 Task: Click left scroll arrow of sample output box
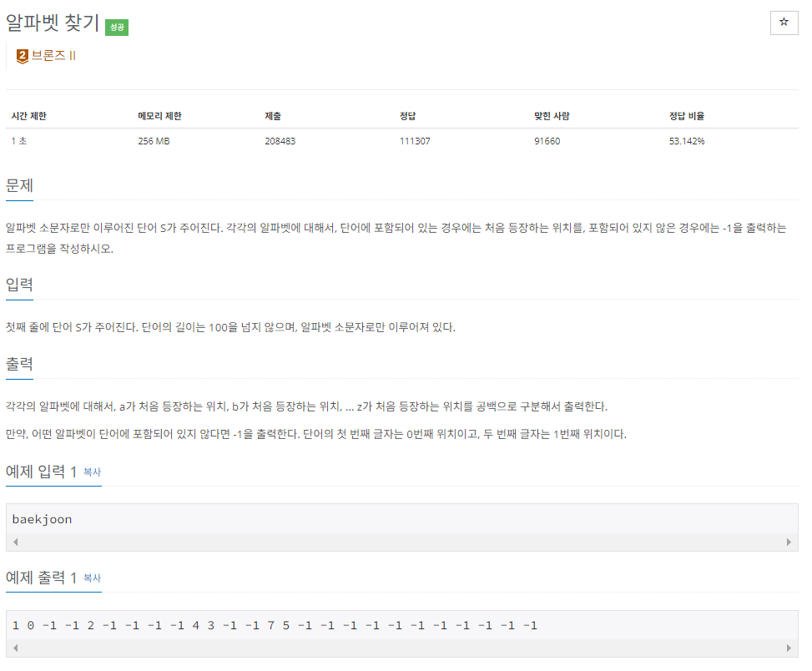16,648
